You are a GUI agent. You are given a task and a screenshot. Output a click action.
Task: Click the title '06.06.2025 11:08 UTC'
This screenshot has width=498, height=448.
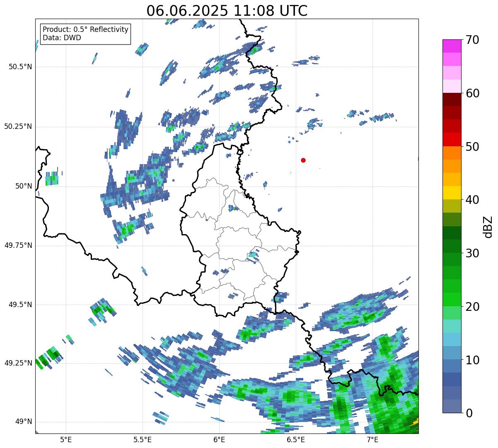(x=227, y=11)
